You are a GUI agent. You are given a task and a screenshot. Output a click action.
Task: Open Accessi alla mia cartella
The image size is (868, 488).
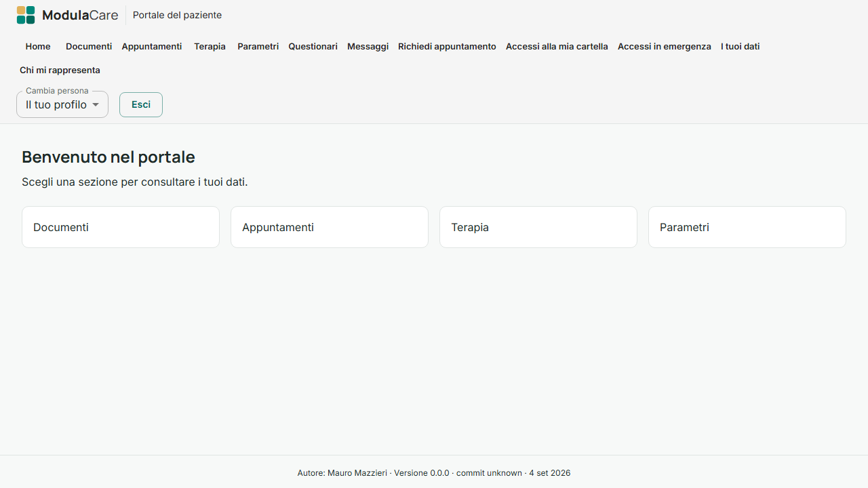click(557, 46)
